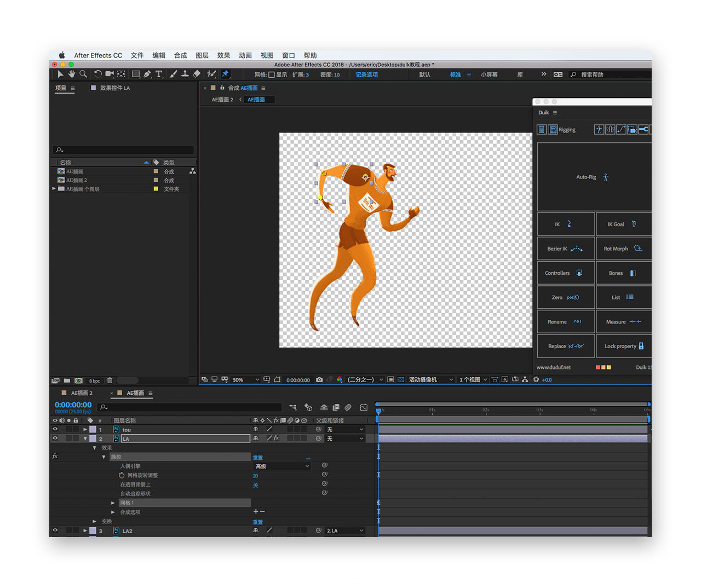The image size is (701, 588).
Task: Open the After Effects CC menu
Action: [98, 55]
